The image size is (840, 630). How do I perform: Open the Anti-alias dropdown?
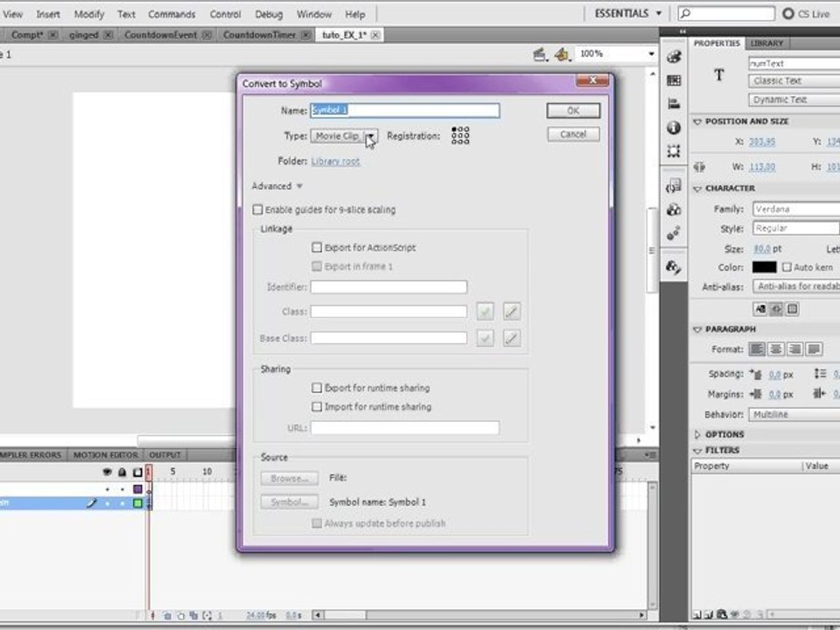[x=796, y=287]
